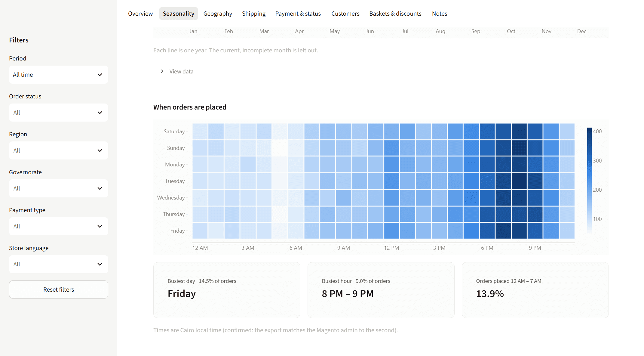Click the Busiest hour 8 PM – 9 PM card
Image resolution: width=644 pixels, height=356 pixels.
click(x=381, y=290)
